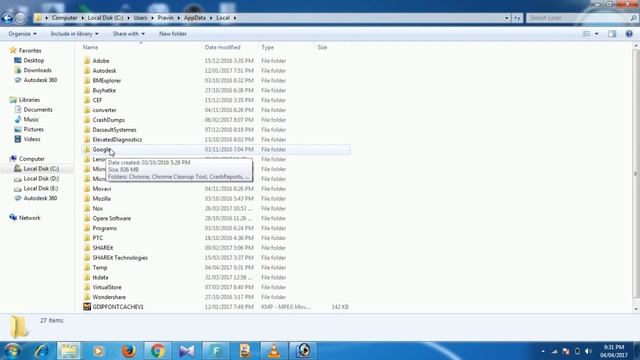Viewport: 640px width, 360px height.
Task: Open VLC media player from taskbar
Action: point(274,351)
